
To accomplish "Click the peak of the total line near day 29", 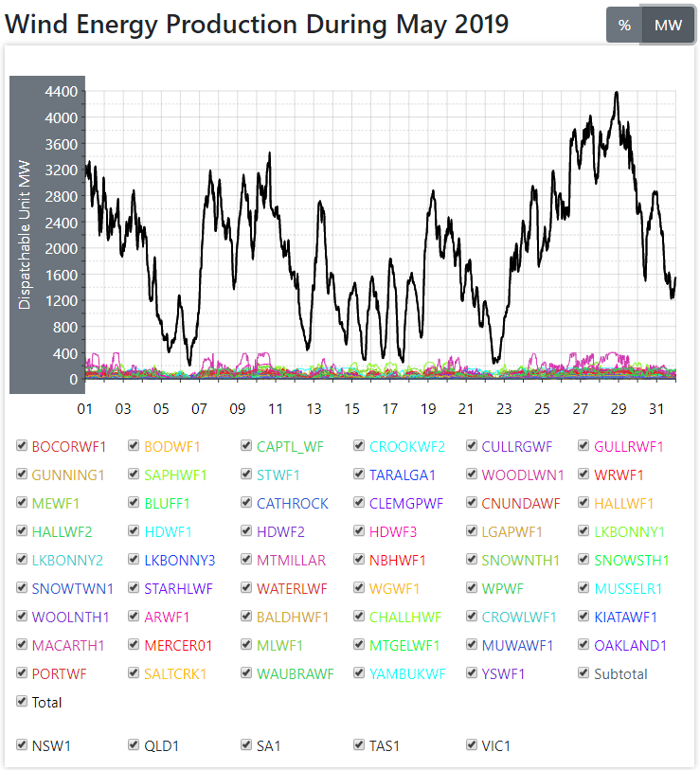I will (x=617, y=93).
